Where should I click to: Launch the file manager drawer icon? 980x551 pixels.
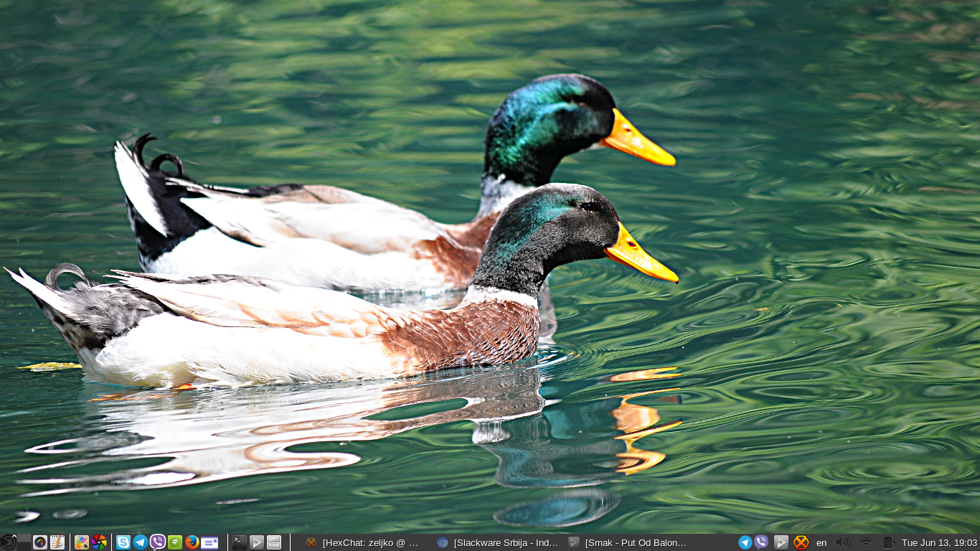click(x=274, y=542)
